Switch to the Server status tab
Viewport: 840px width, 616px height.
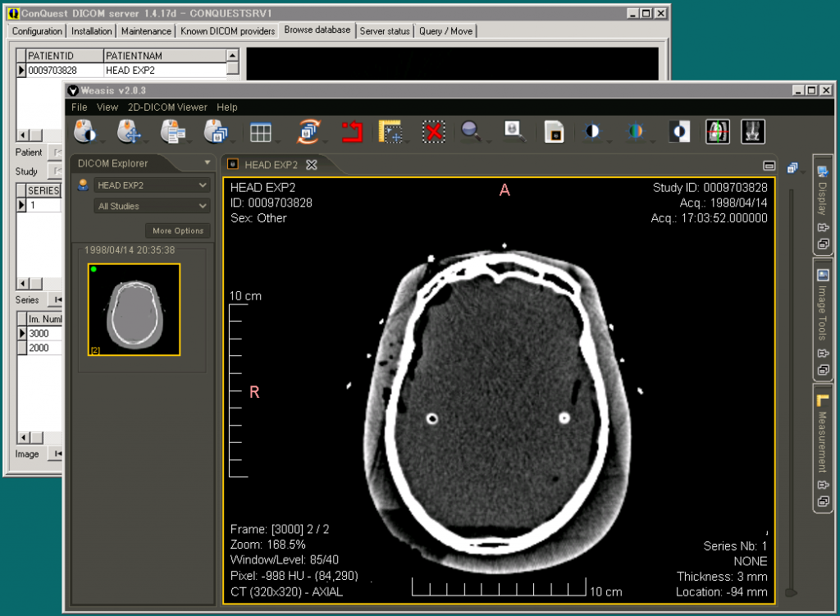(x=385, y=31)
